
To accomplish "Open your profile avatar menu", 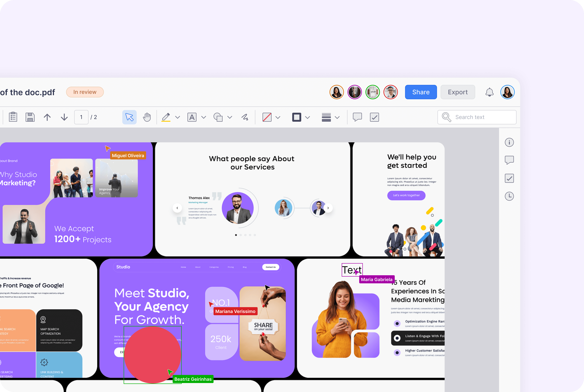I will pos(507,92).
